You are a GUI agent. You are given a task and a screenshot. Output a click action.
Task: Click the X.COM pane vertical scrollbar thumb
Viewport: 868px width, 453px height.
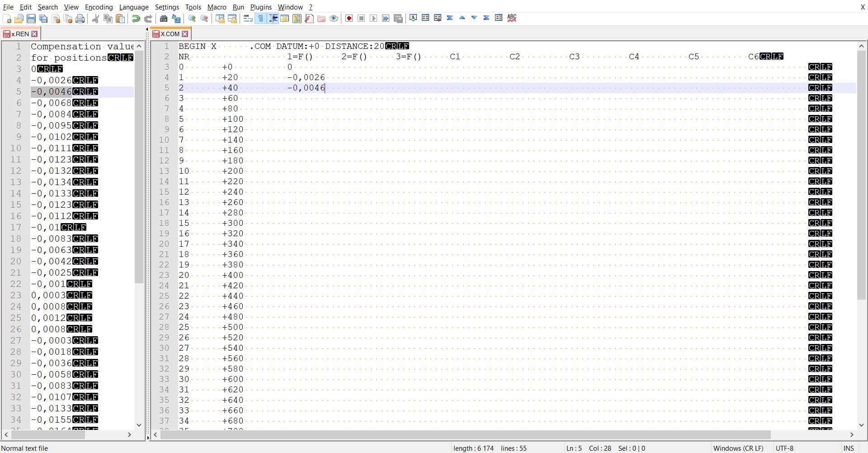861,175
